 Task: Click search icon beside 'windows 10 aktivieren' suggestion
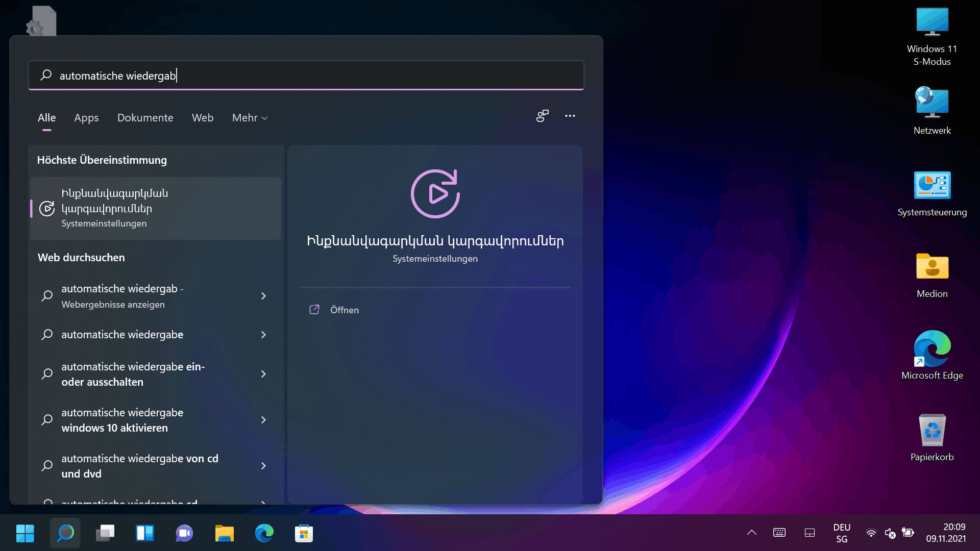point(47,420)
